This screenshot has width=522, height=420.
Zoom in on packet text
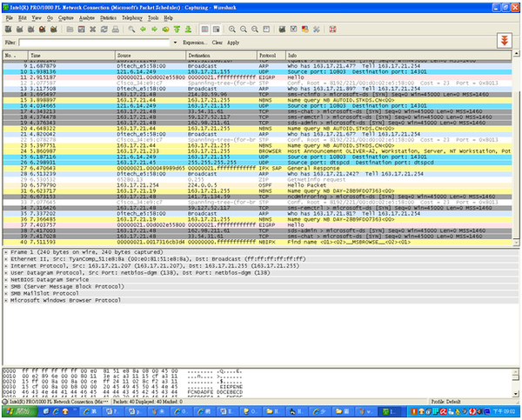pyautogui.click(x=232, y=30)
